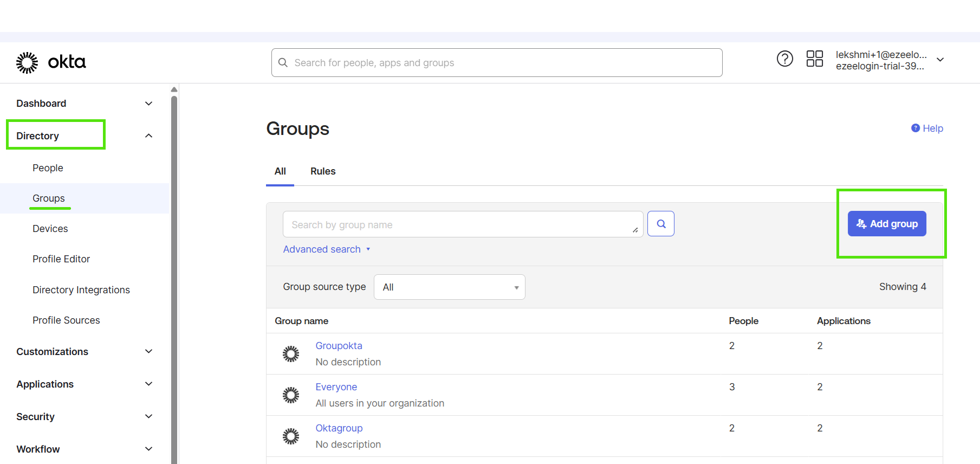Click the Dashboard label

[x=41, y=104]
